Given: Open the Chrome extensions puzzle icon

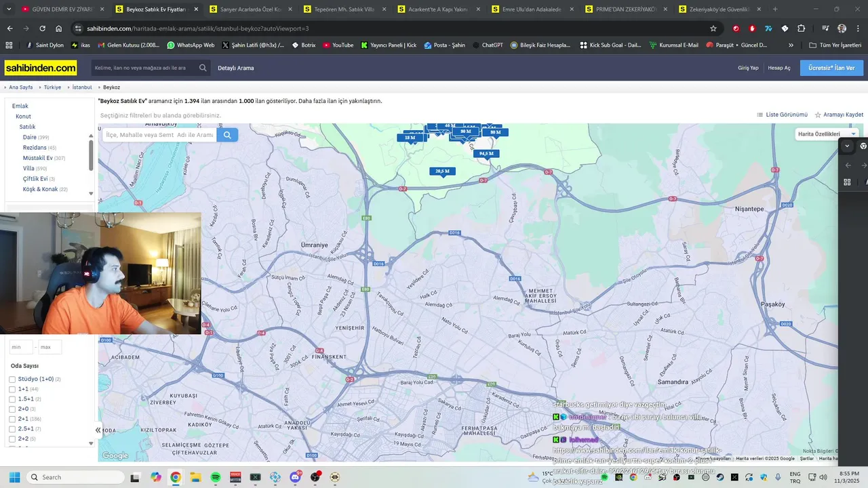Looking at the screenshot, I should coord(802,28).
